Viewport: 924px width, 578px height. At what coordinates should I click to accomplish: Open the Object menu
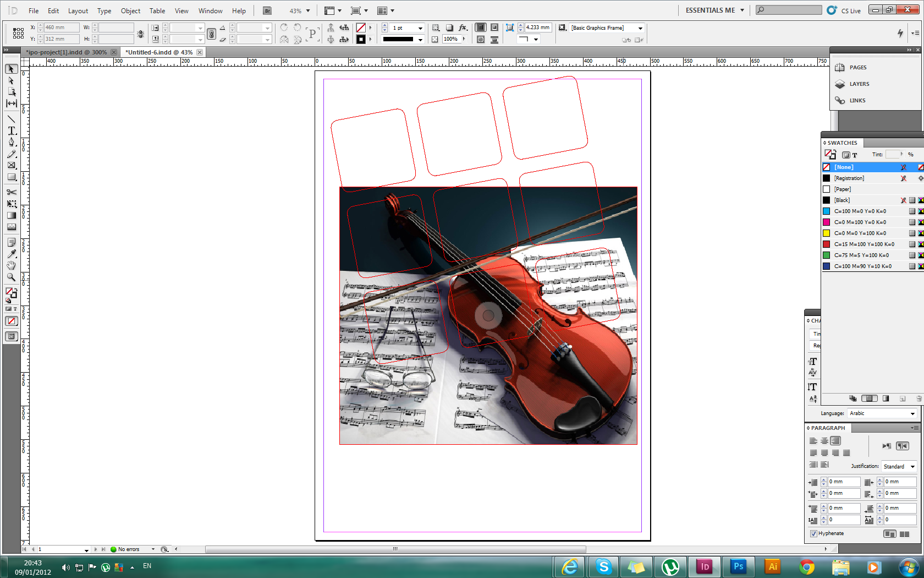click(x=130, y=11)
